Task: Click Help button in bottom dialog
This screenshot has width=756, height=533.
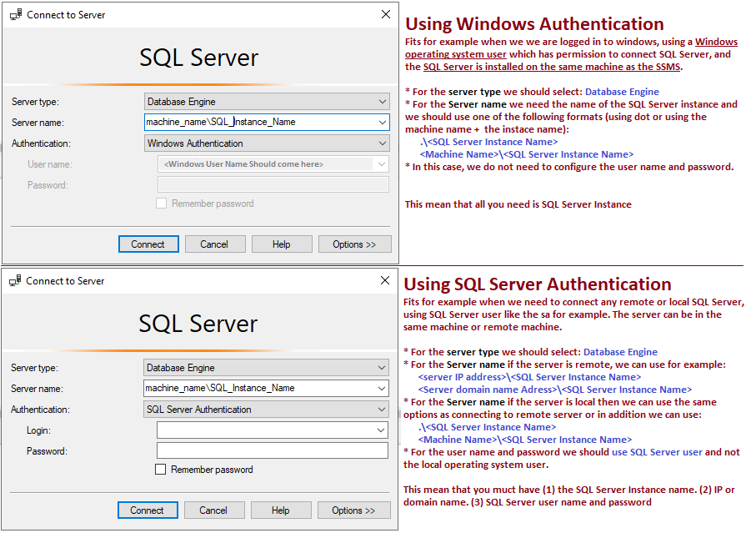Action: click(281, 510)
